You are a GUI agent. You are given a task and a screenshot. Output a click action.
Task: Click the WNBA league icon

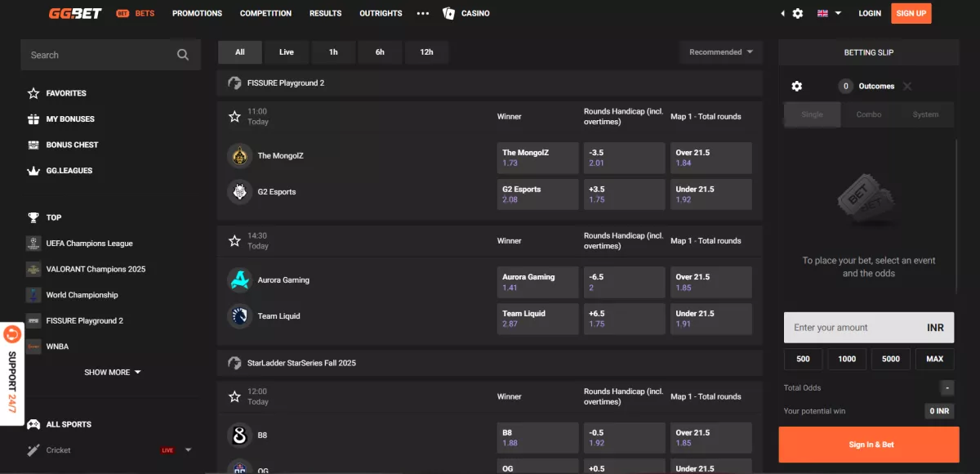[x=33, y=347]
